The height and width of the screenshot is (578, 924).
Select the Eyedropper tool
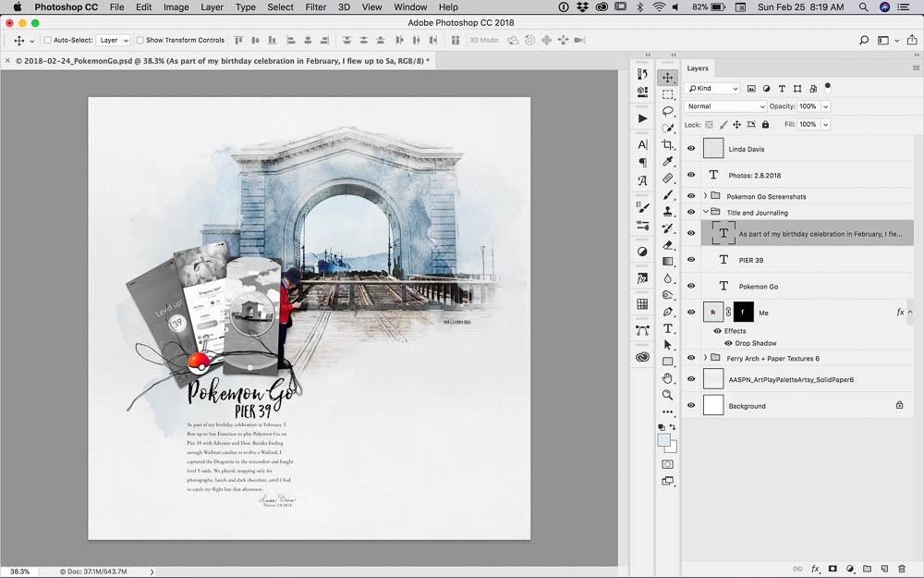click(x=667, y=161)
